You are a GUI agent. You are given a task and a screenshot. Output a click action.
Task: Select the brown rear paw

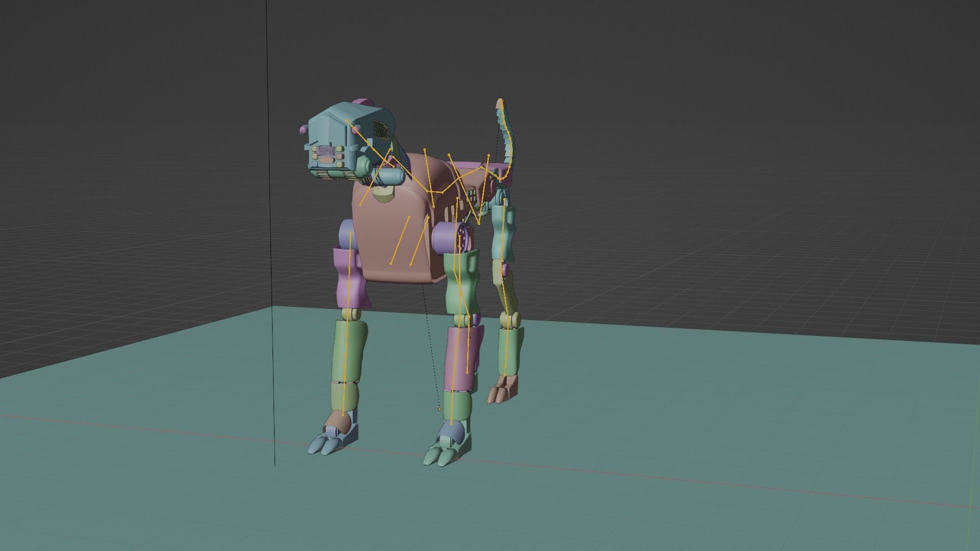point(503,390)
